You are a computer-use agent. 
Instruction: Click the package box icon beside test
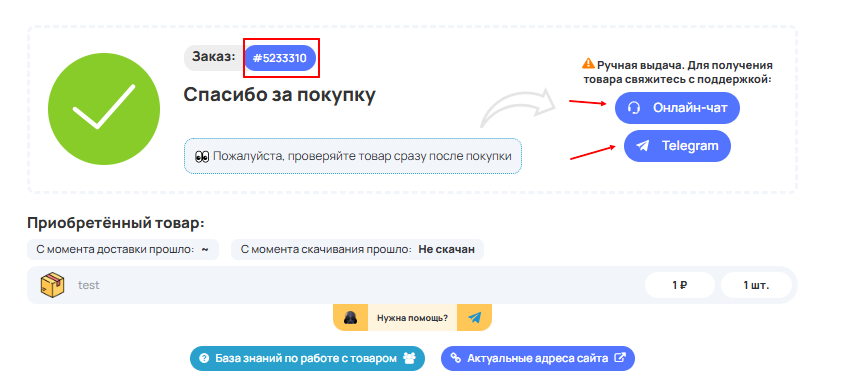(x=52, y=285)
